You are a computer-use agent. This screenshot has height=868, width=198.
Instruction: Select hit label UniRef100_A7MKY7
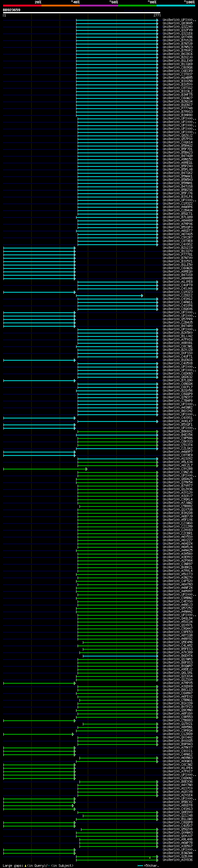click(178, 747)
